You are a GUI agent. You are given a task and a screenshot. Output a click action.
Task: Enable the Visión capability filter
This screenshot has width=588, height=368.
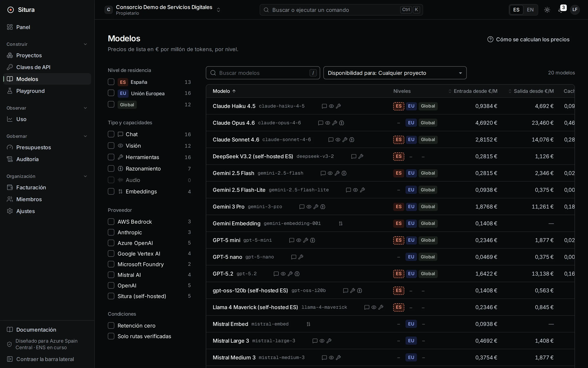pyautogui.click(x=111, y=146)
